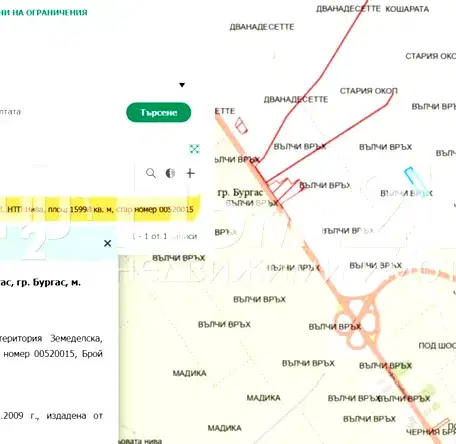Viewport: 456px width, 444px height.
Task: Click the small red parcel outline near road
Action: click(x=241, y=126)
